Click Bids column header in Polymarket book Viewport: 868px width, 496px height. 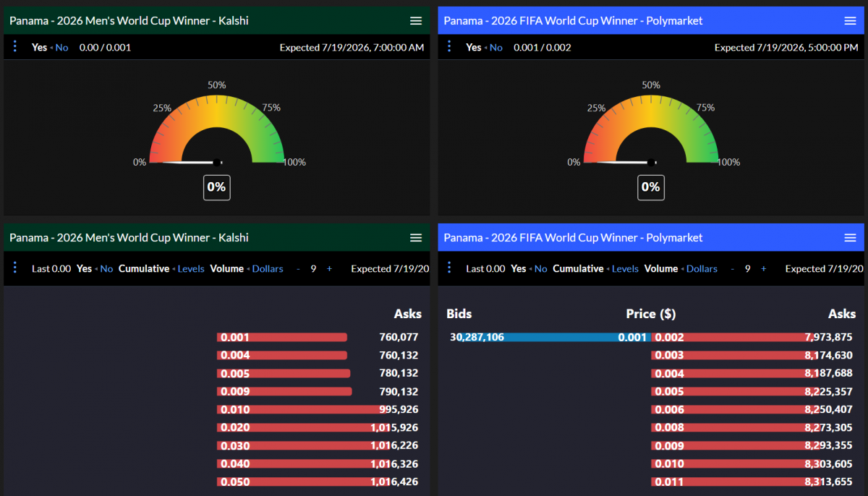click(x=459, y=314)
